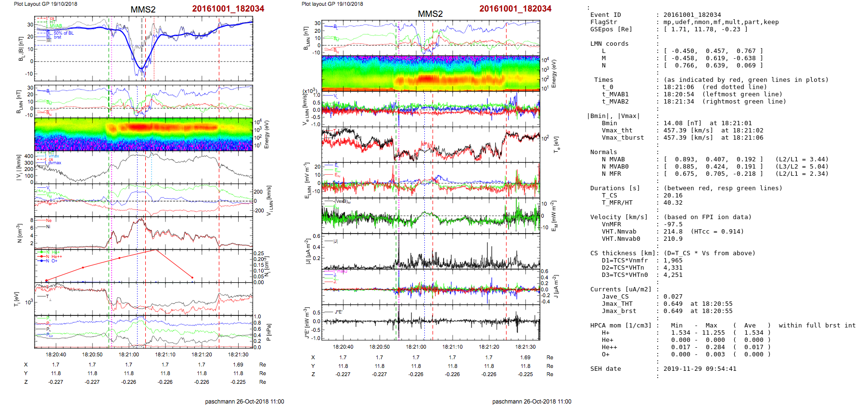Click the 'GSEpos [Re]' label
The width and height of the screenshot is (868, 405).
point(611,29)
